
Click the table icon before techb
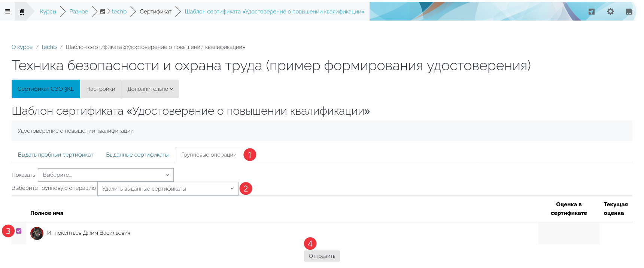pos(103,12)
